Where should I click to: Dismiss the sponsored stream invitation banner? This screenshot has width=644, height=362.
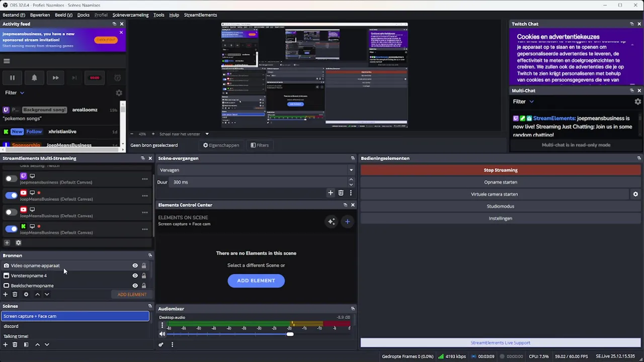click(x=121, y=32)
